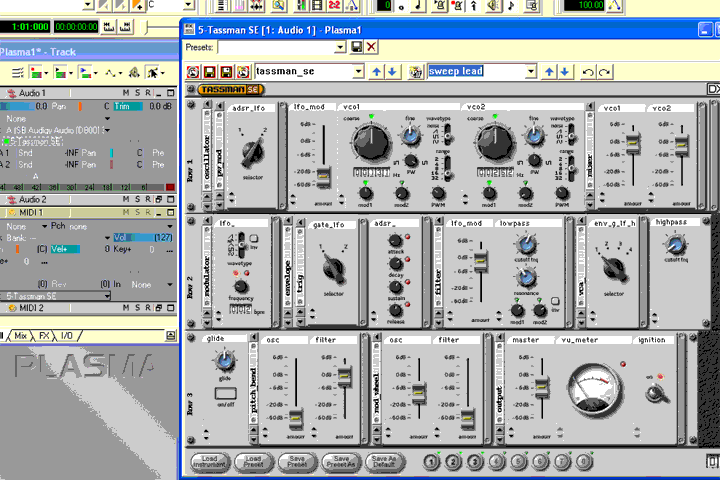Click the first red floppy save icon
Image resolution: width=720 pixels, height=480 pixels.
pyautogui.click(x=209, y=72)
